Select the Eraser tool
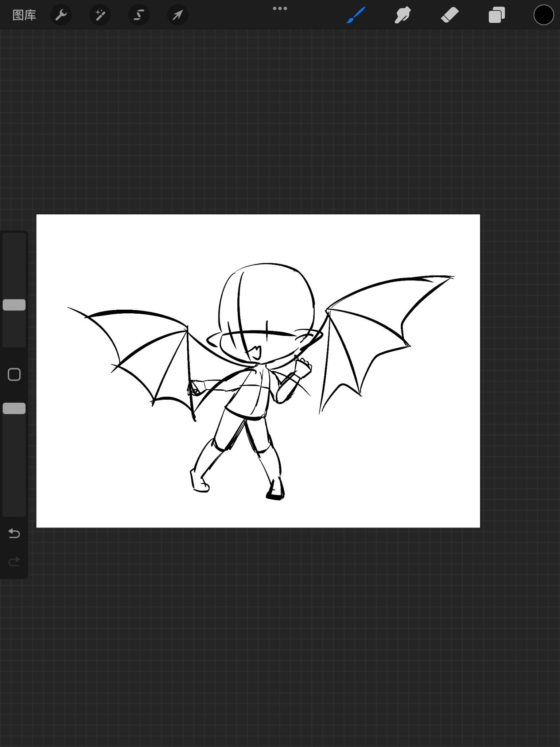Viewport: 560px width, 747px height. 450,15
